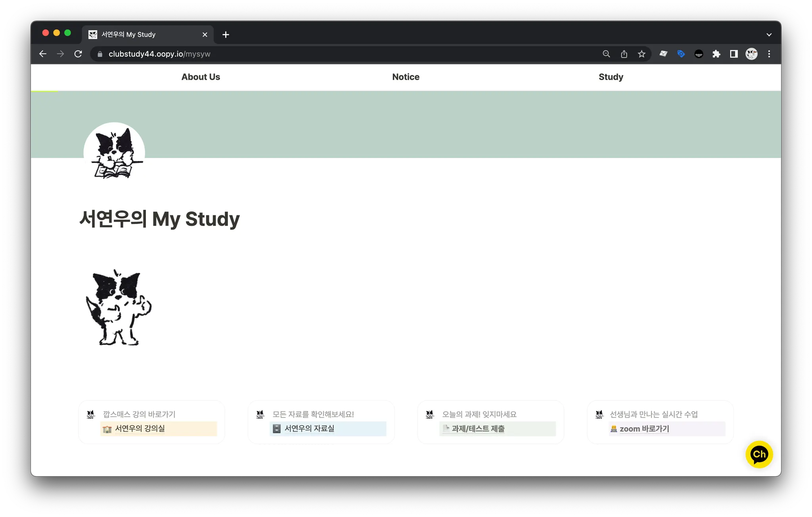Open the Study menu item
Viewport: 812px width, 517px height.
point(611,77)
